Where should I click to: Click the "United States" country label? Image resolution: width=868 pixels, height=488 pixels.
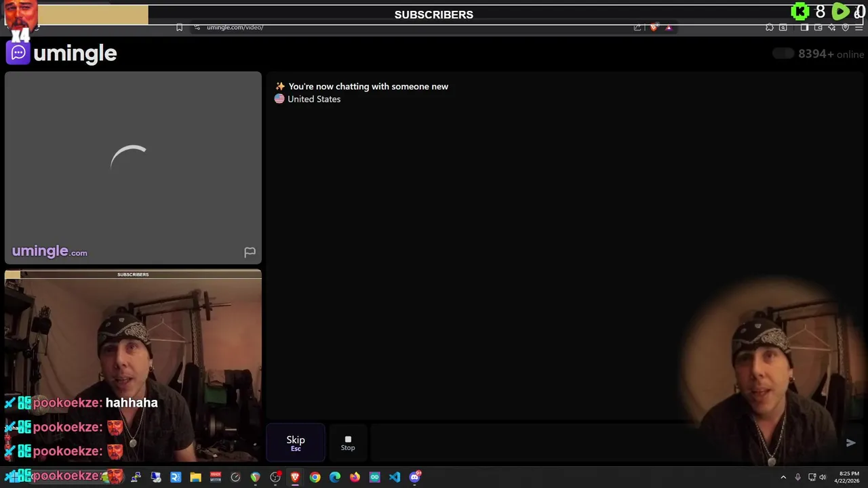pos(314,99)
